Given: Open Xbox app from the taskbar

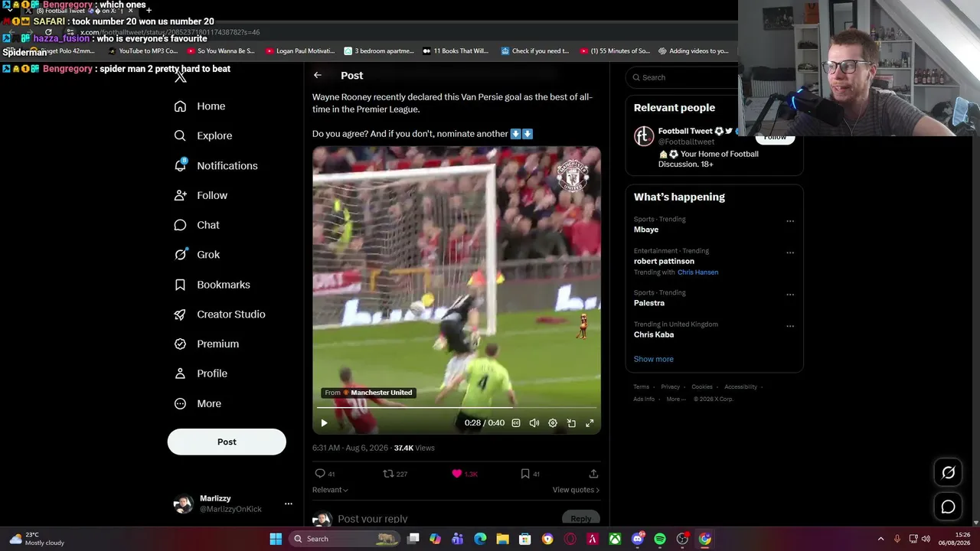Looking at the screenshot, I should (615, 539).
